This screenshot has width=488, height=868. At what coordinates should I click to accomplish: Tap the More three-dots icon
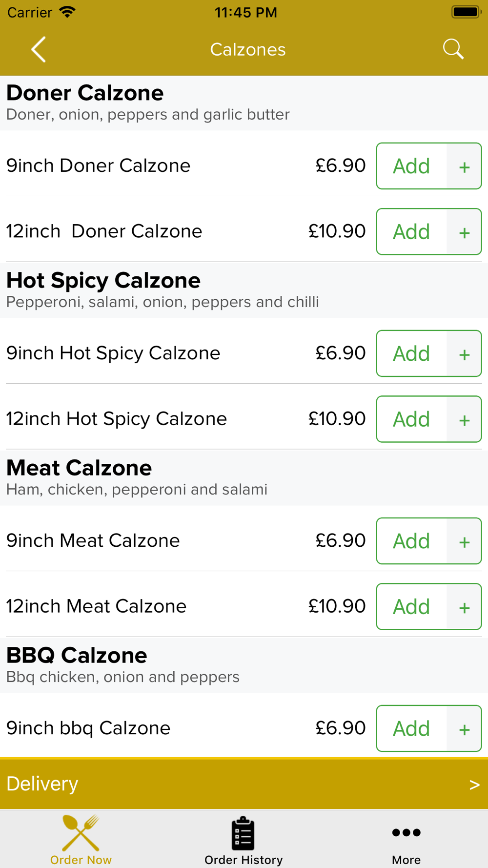[x=406, y=832]
